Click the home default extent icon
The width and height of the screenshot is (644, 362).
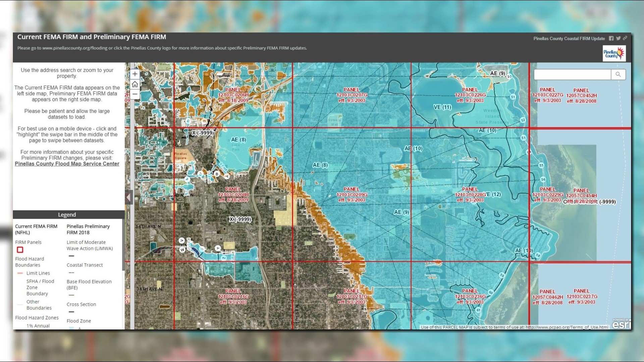tap(135, 84)
